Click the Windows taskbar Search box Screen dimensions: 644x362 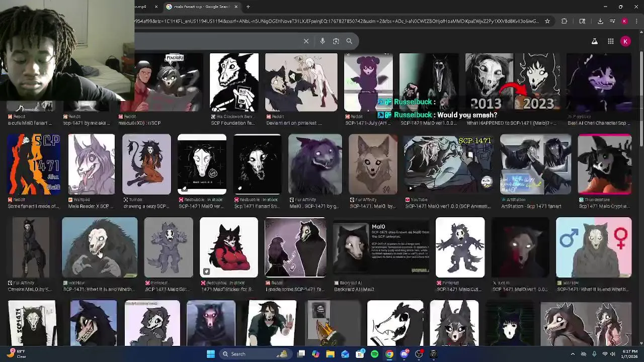point(256,354)
